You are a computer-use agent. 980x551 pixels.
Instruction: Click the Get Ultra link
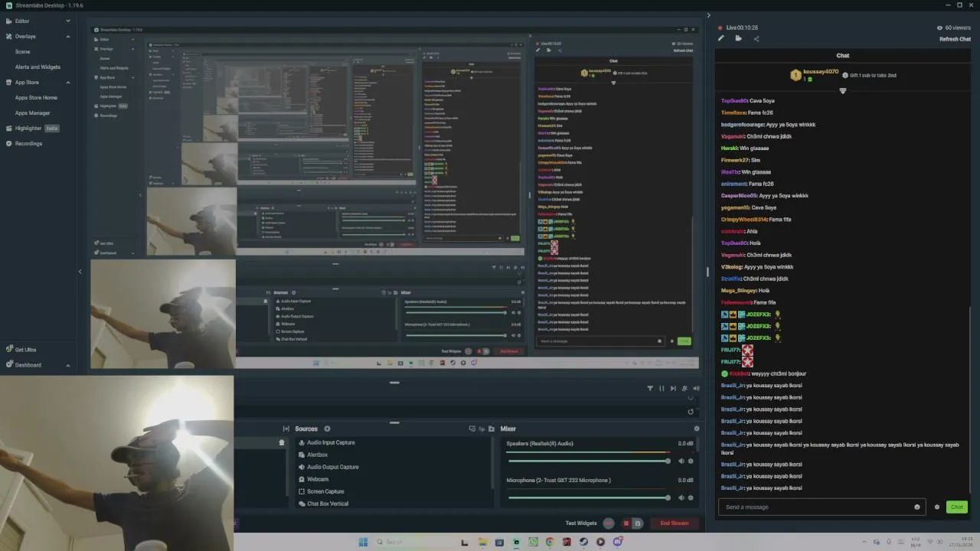click(25, 350)
